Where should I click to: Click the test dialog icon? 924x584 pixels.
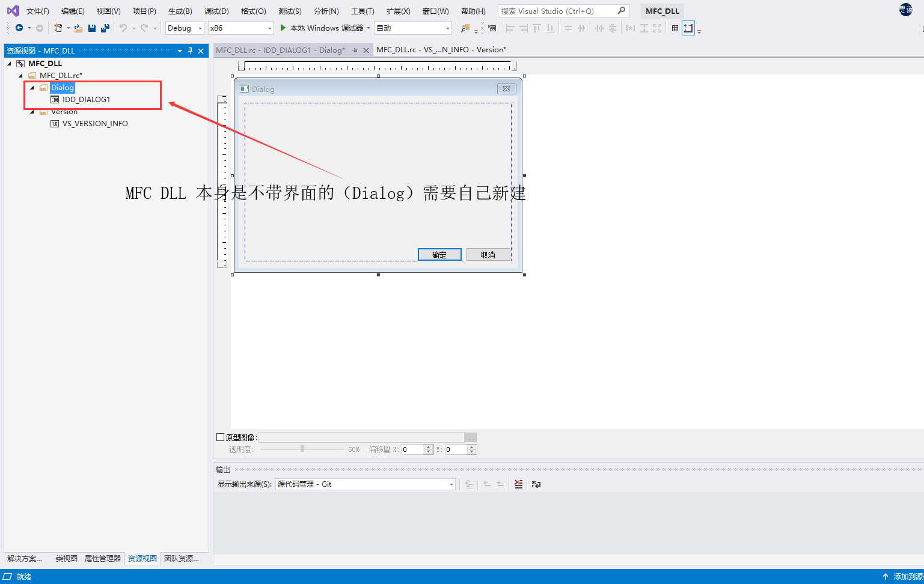coord(492,28)
